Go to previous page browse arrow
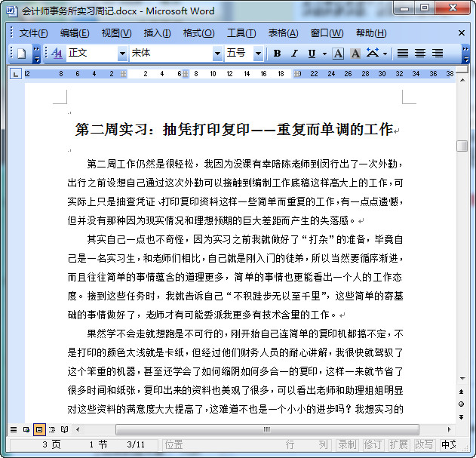 point(462,392)
